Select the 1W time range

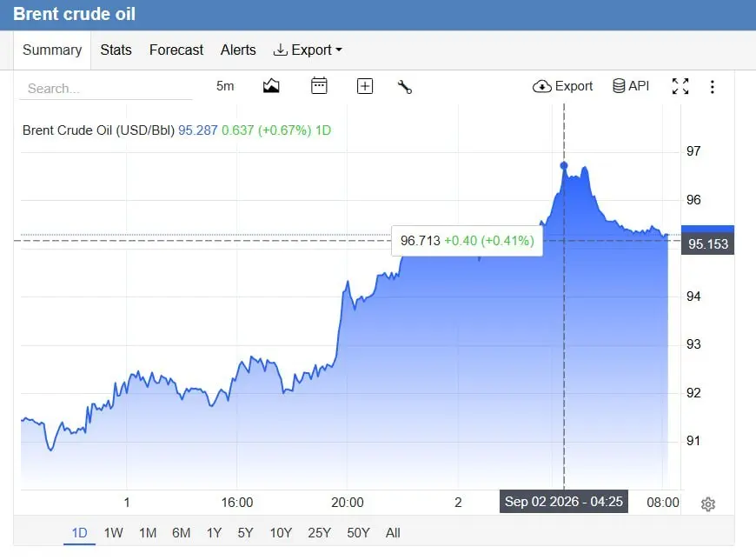coord(113,533)
